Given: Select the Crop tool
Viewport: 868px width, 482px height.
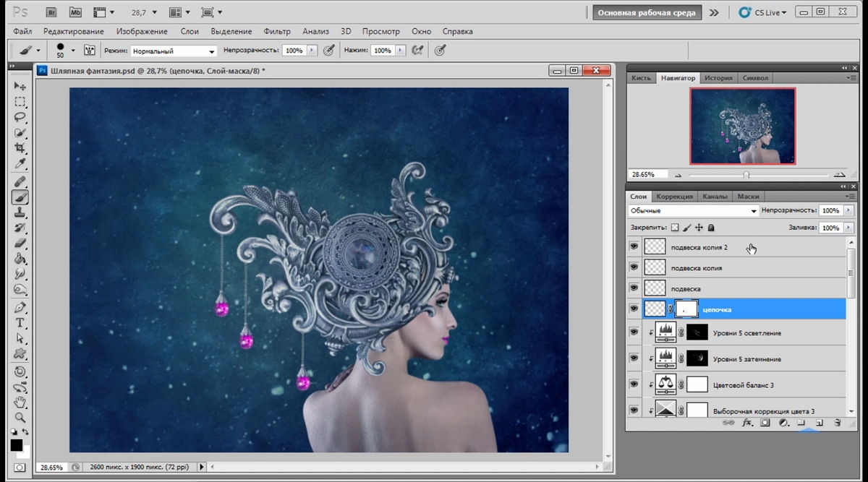Looking at the screenshot, I should (20, 148).
